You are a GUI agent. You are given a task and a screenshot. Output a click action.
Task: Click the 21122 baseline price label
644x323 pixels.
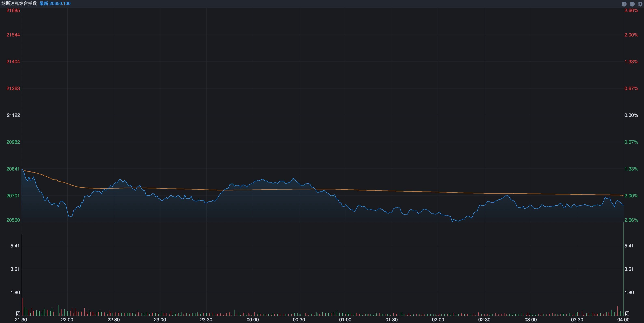pos(13,115)
